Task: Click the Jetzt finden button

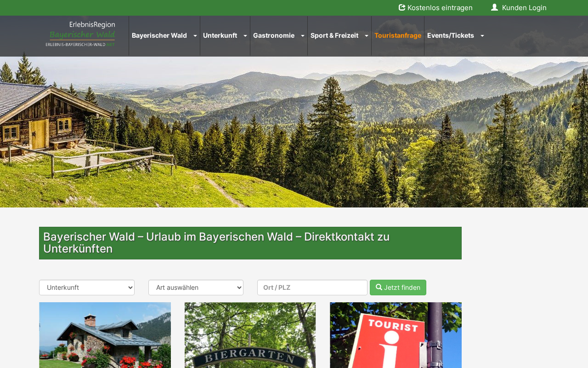Action: pos(398,287)
